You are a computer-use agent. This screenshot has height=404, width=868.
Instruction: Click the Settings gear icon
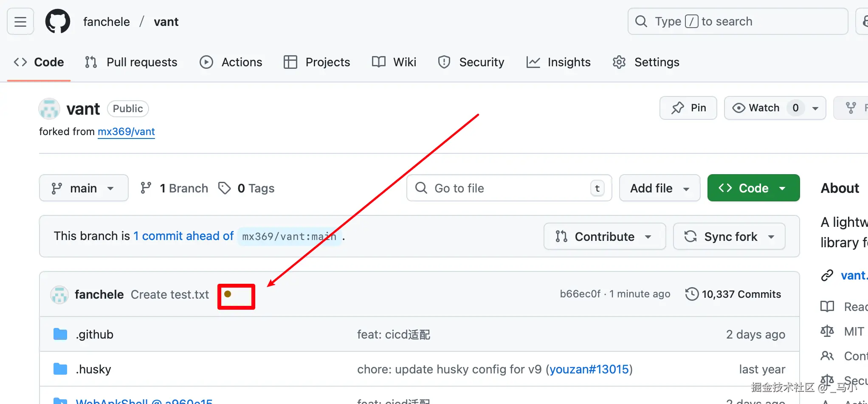click(x=619, y=62)
